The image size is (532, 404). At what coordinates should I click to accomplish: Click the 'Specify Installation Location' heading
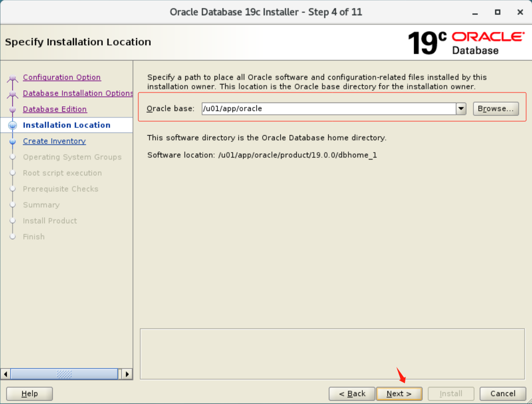click(78, 42)
